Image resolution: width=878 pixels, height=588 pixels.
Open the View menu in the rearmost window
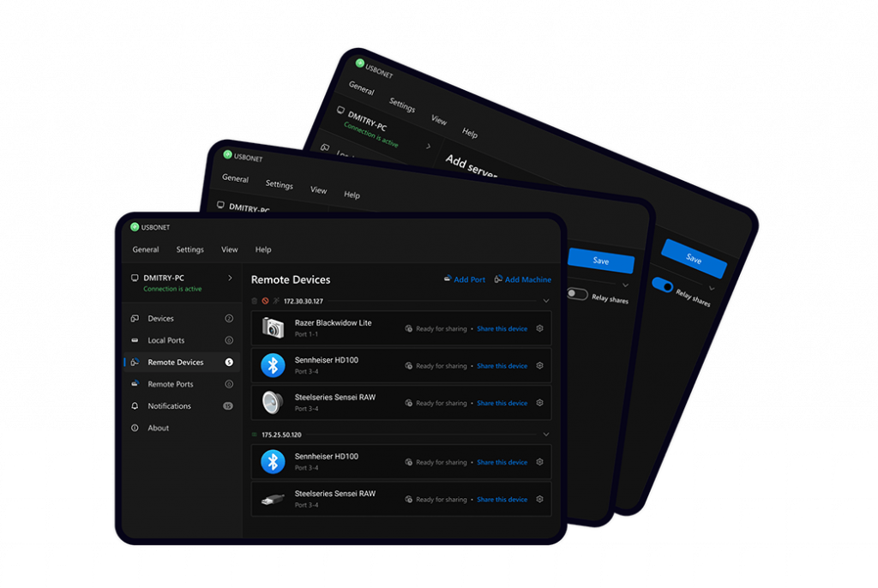pyautogui.click(x=439, y=120)
